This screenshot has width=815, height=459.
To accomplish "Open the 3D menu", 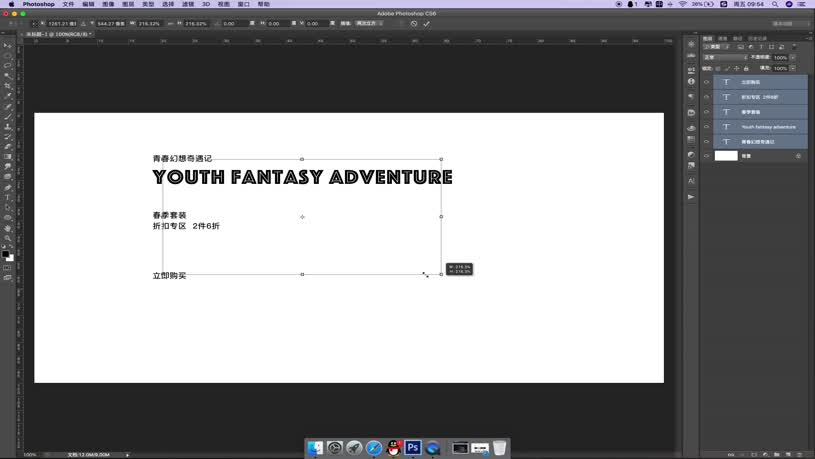I will click(205, 4).
